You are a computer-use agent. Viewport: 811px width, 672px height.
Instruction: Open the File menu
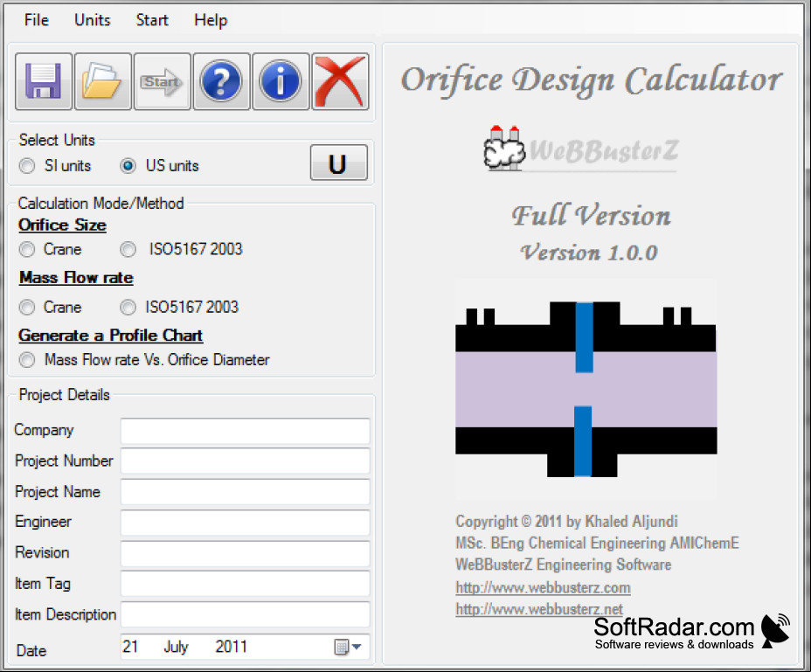pyautogui.click(x=37, y=20)
